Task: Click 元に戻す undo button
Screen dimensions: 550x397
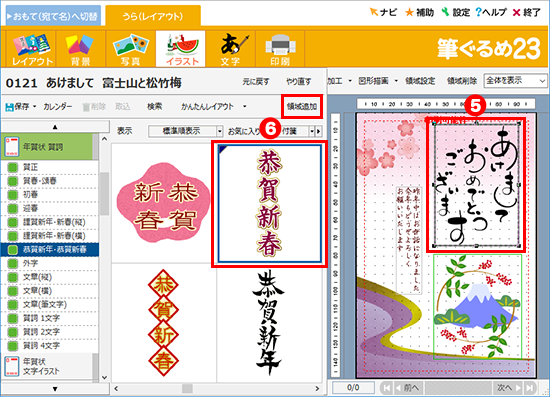Action: click(x=256, y=82)
